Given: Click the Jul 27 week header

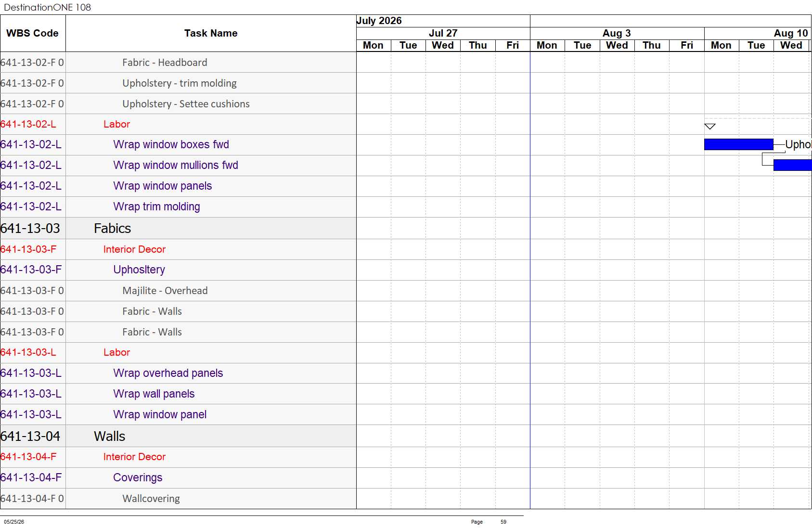Looking at the screenshot, I should [x=443, y=33].
